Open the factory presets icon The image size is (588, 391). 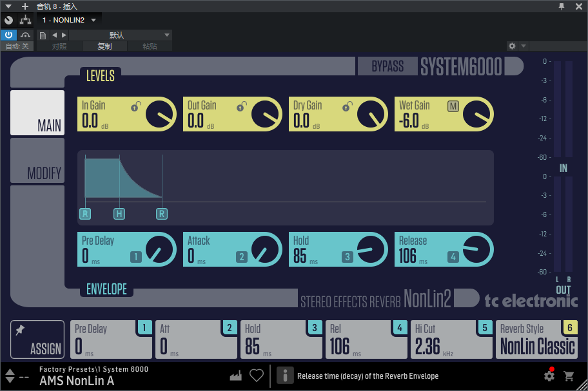point(236,376)
